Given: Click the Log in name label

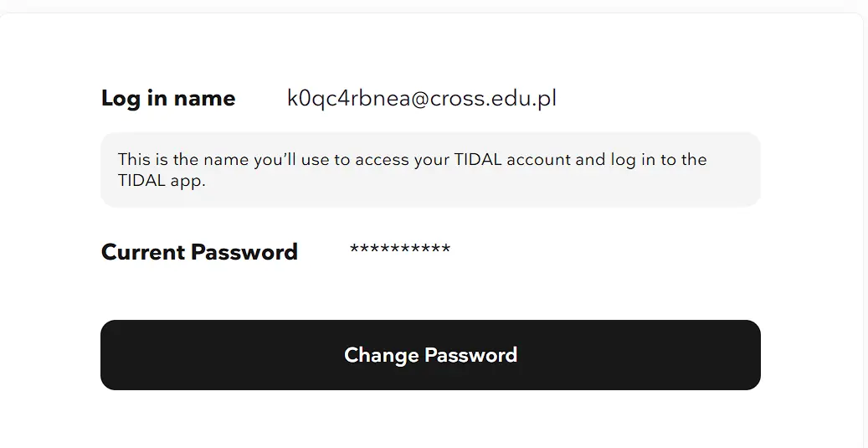Looking at the screenshot, I should point(168,99).
